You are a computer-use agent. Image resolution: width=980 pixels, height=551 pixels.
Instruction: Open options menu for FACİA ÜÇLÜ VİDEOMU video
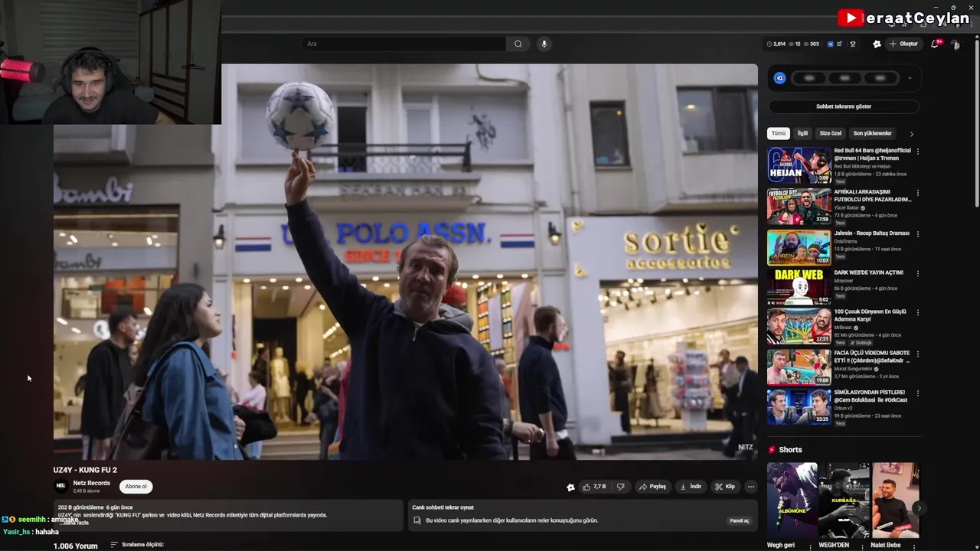click(917, 354)
